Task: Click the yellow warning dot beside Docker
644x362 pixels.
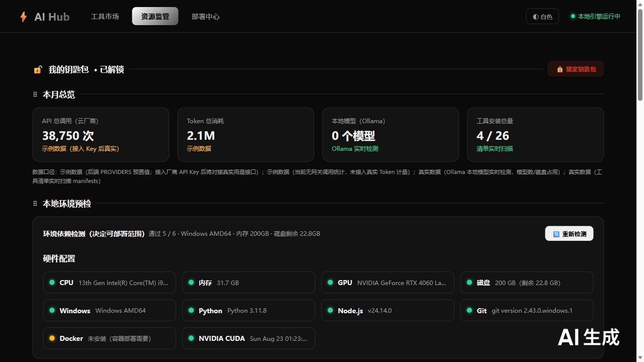Action: (x=52, y=338)
